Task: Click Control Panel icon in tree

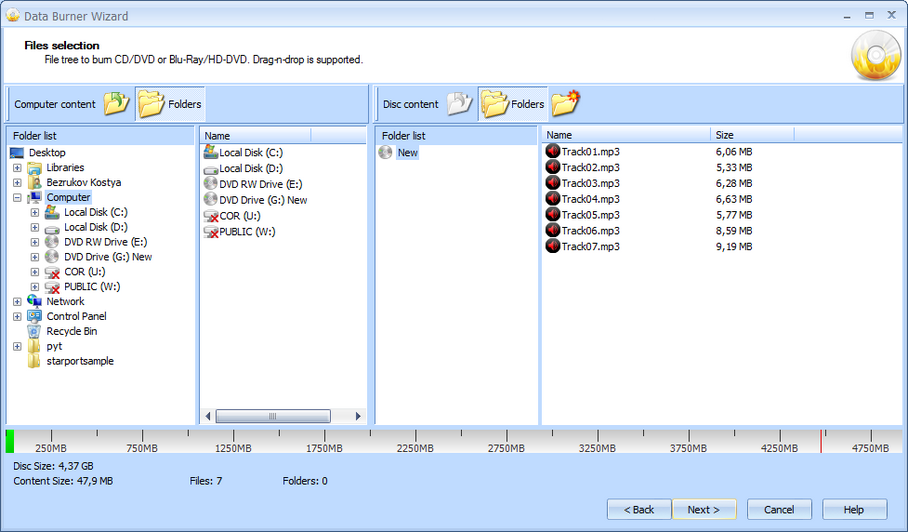Action: tap(35, 317)
